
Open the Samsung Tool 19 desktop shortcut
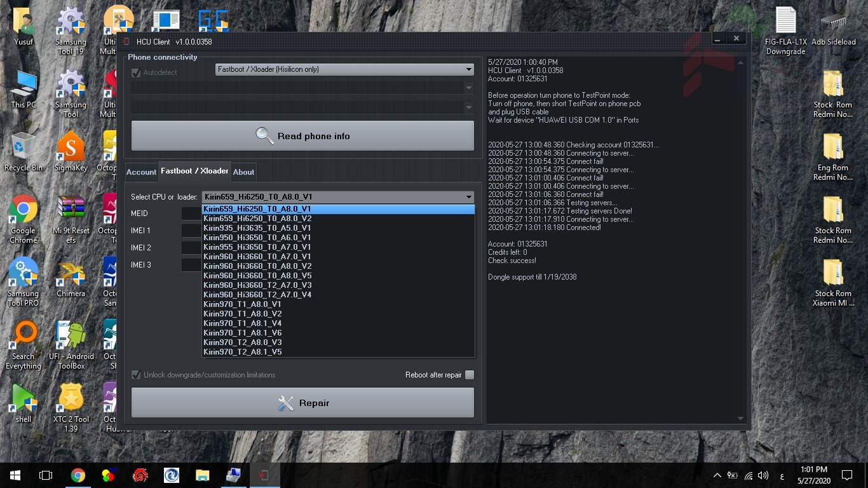[71, 30]
